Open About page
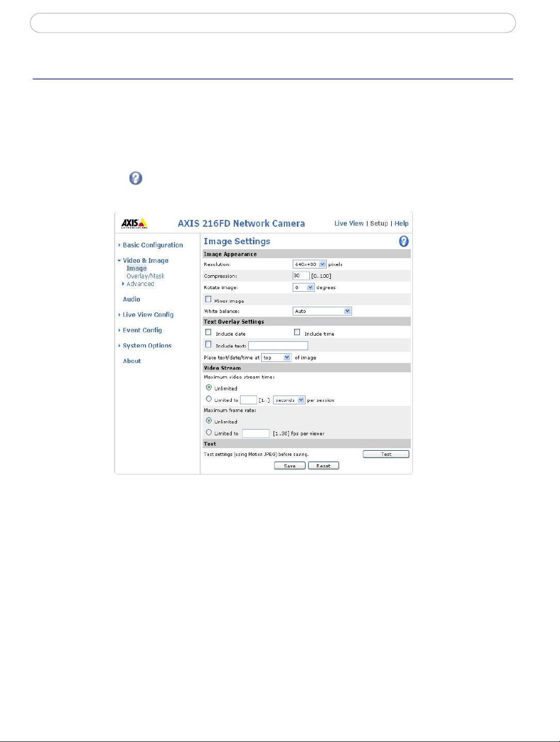 [x=132, y=361]
